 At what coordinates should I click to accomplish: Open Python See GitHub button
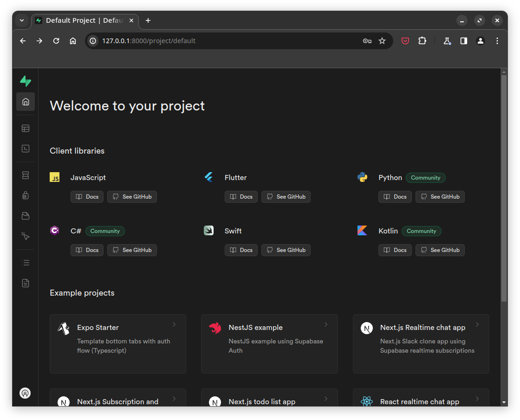(x=440, y=197)
